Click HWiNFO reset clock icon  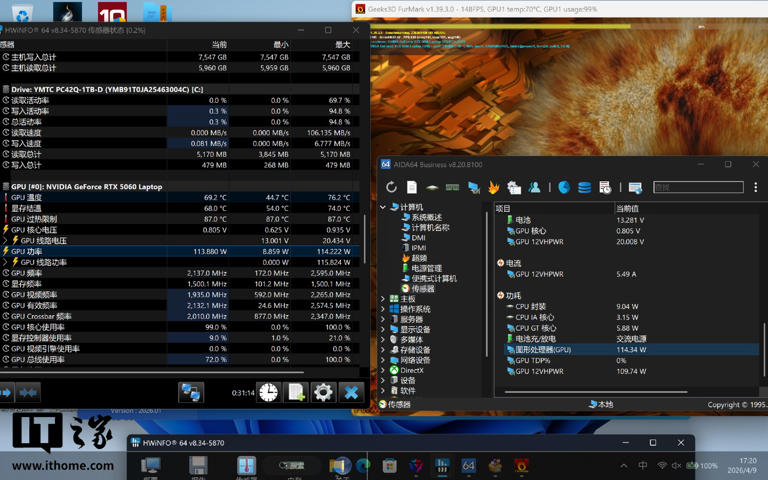click(x=268, y=393)
